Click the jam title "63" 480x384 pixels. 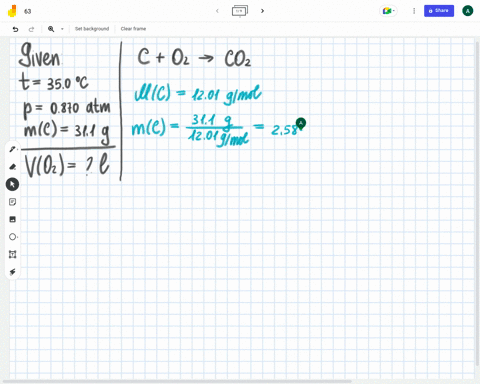[28, 11]
